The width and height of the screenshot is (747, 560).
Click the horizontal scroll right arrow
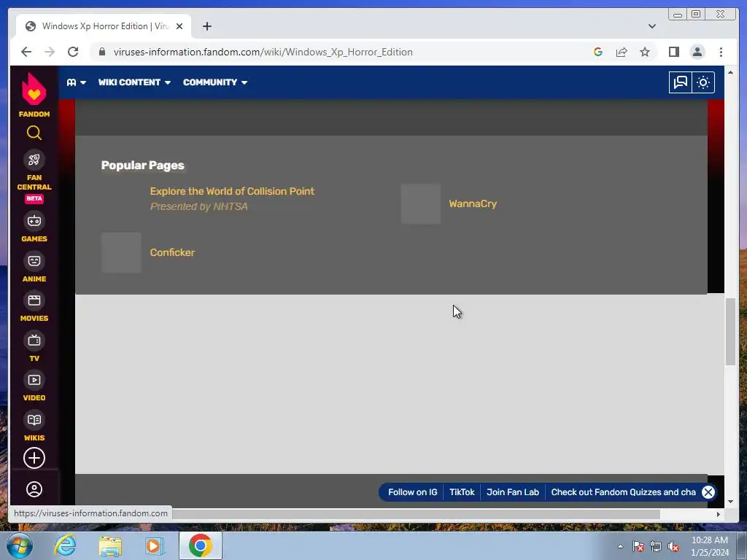[x=719, y=514]
